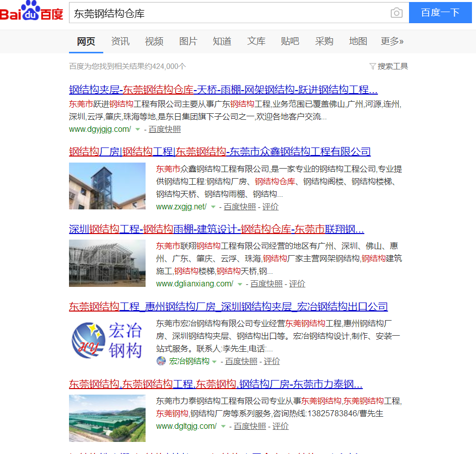
Task: Expand the 更多» menu
Action: tap(392, 41)
